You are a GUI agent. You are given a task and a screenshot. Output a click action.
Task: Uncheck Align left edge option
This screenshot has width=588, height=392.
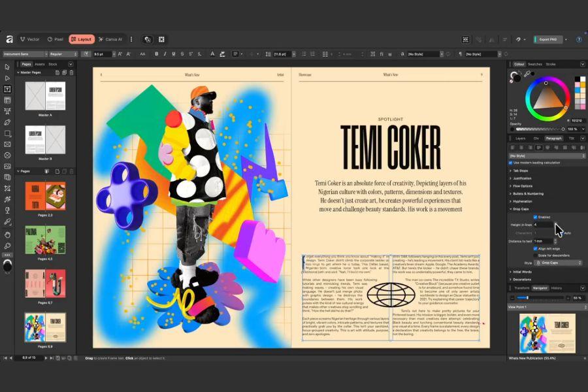[536, 248]
